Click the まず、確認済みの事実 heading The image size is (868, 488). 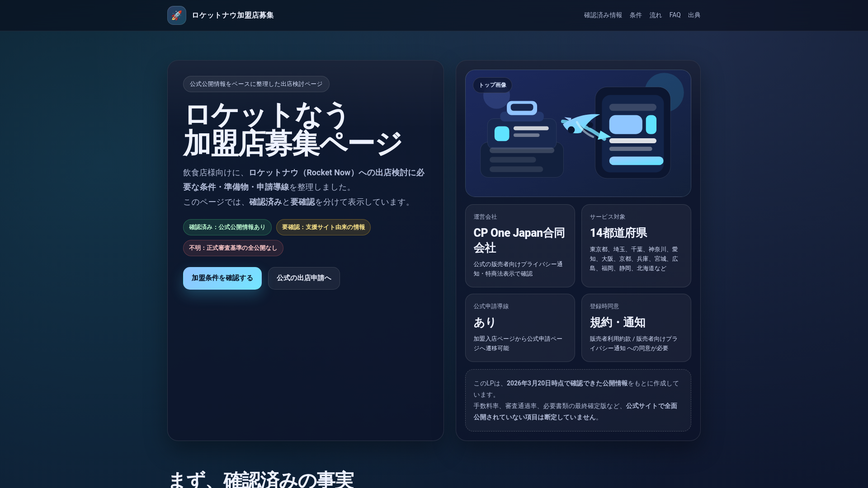pos(261,479)
